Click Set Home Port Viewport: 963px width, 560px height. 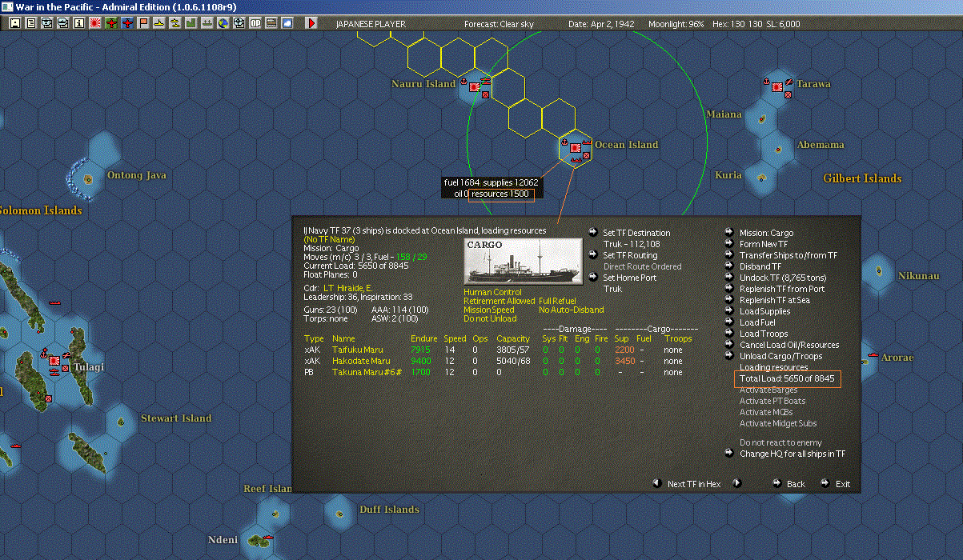pyautogui.click(x=630, y=278)
